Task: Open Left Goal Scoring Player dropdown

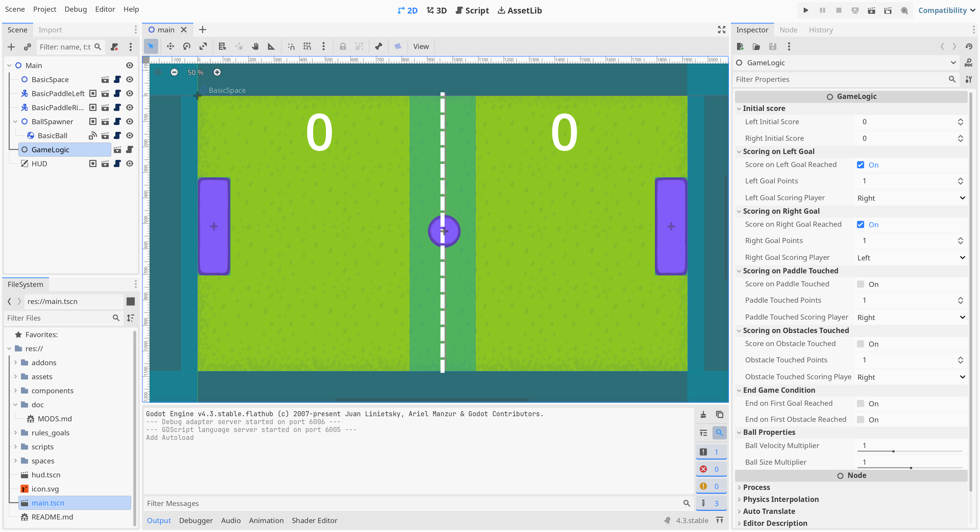Action: (911, 198)
